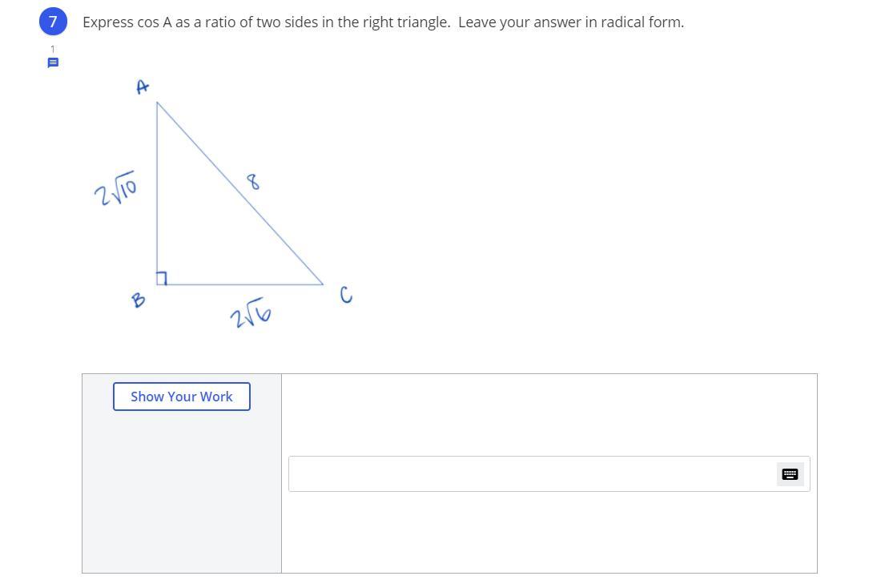Click the handwritten vertex label C

click(346, 296)
